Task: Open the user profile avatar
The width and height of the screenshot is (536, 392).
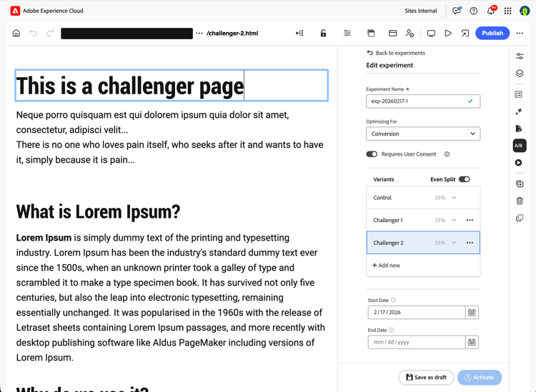Action: pyautogui.click(x=525, y=11)
